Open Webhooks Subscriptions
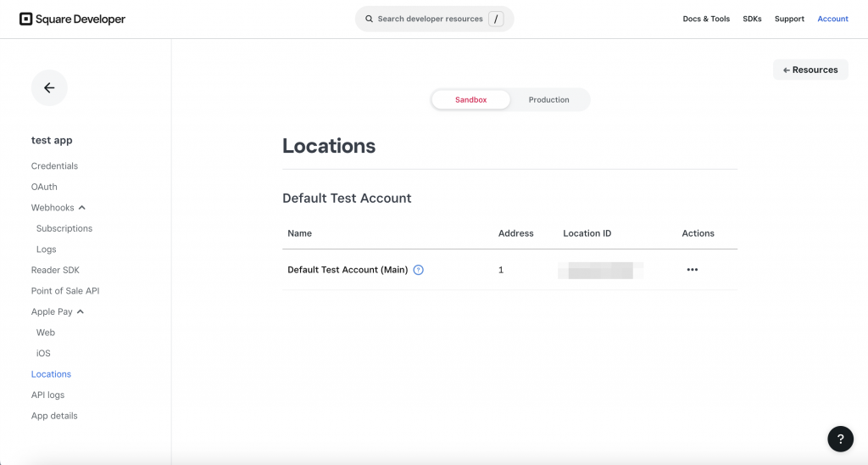The width and height of the screenshot is (868, 465). (x=64, y=228)
